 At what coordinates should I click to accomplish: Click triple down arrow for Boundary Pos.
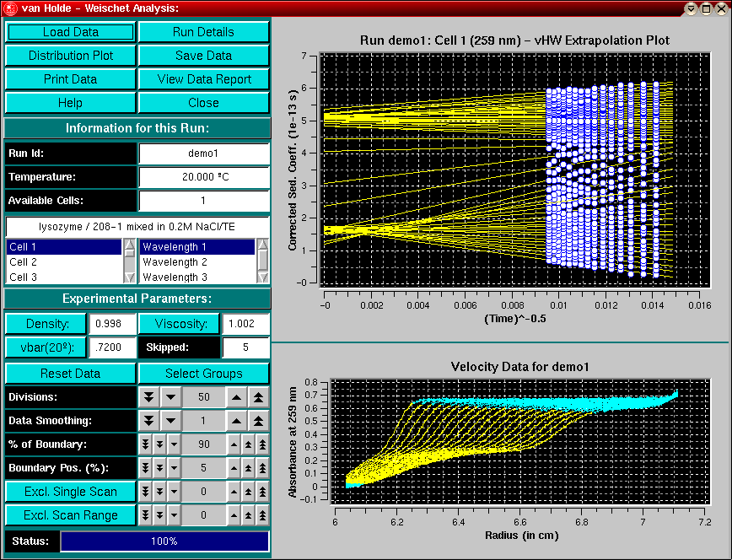[144, 468]
